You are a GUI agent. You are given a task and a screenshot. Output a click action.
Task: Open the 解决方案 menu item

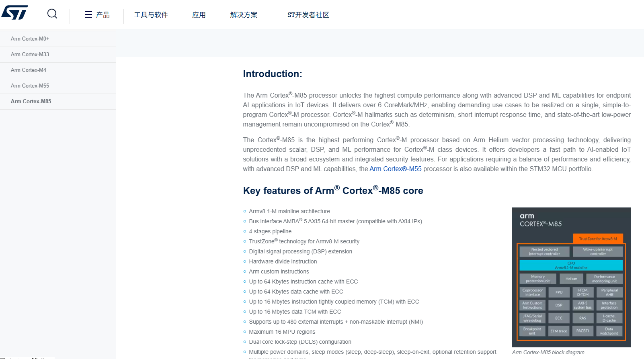point(244,15)
